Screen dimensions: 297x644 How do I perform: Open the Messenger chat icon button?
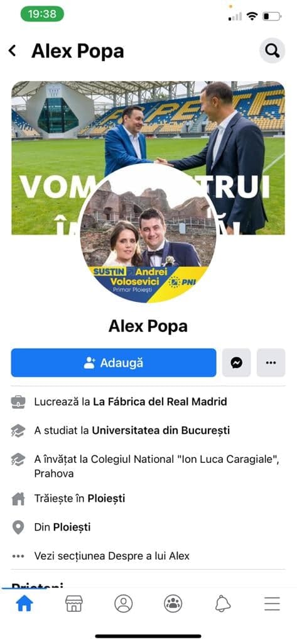[x=236, y=363]
